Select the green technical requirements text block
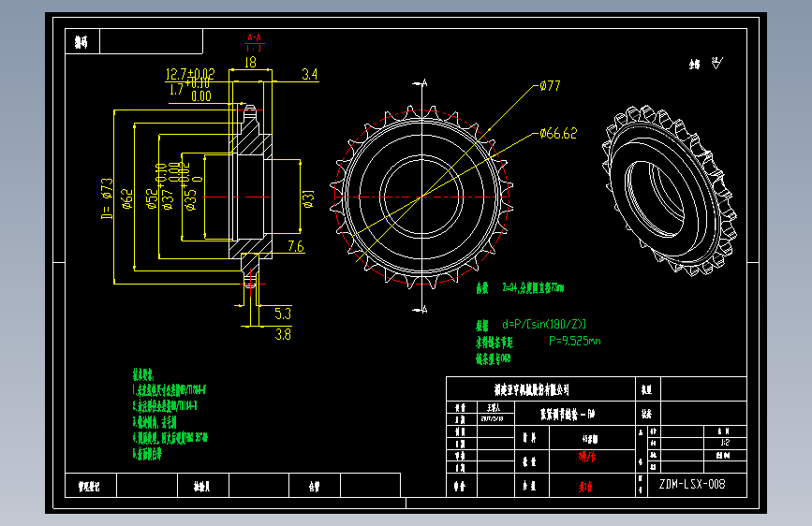The image size is (812, 526). [170, 415]
